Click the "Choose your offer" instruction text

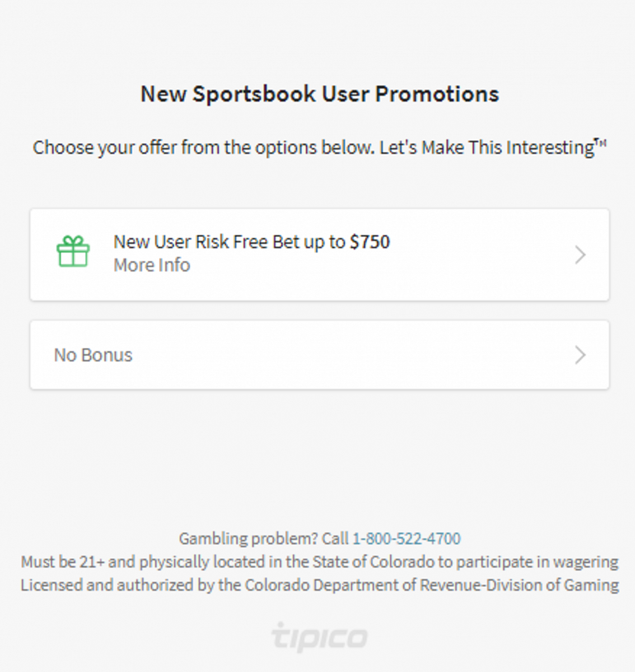203,148
